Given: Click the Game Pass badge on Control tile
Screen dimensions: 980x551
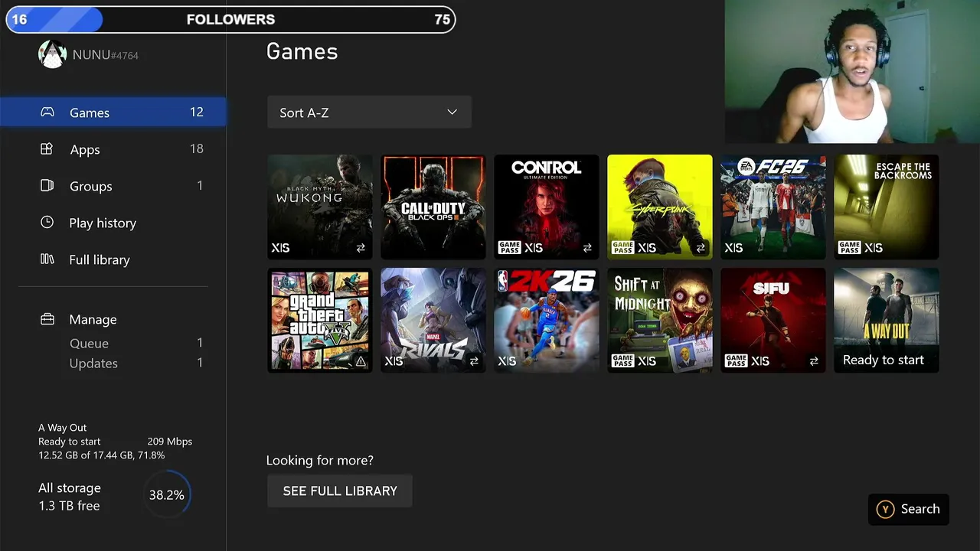Looking at the screenshot, I should pyautogui.click(x=509, y=248).
